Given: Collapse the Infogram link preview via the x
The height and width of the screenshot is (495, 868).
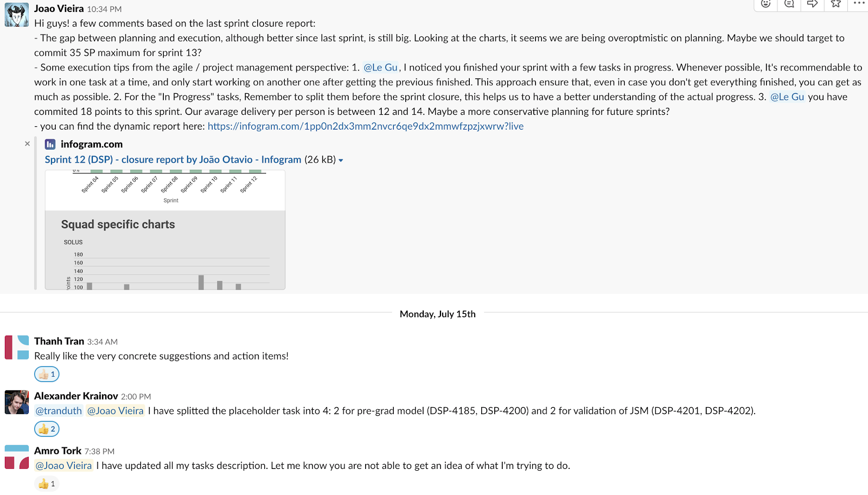Looking at the screenshot, I should point(27,144).
